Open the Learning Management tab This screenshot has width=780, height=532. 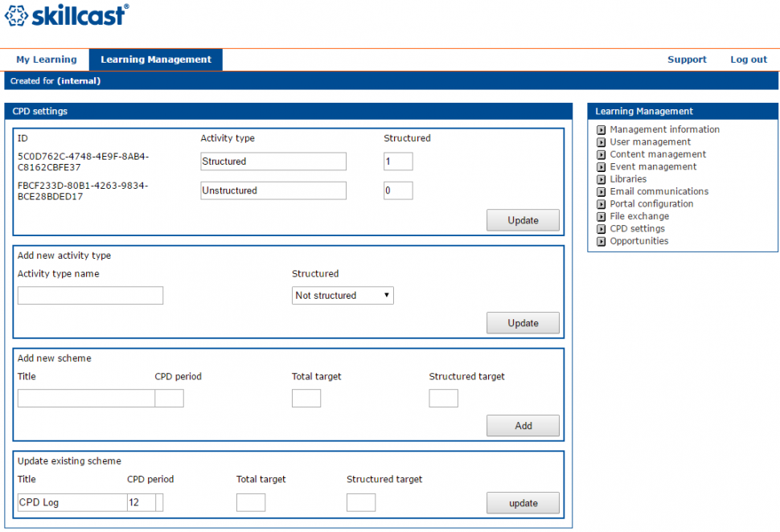pyautogui.click(x=156, y=59)
